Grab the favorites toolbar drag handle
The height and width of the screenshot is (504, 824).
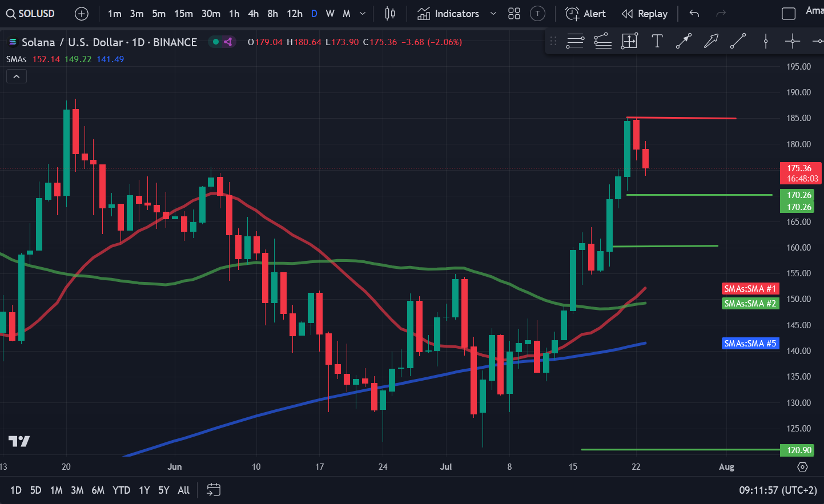pyautogui.click(x=553, y=41)
